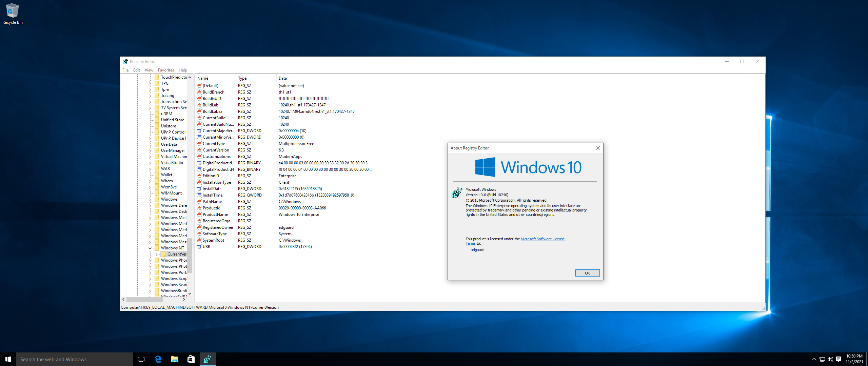
Task: Sort values by Type column header
Action: pyautogui.click(x=256, y=78)
